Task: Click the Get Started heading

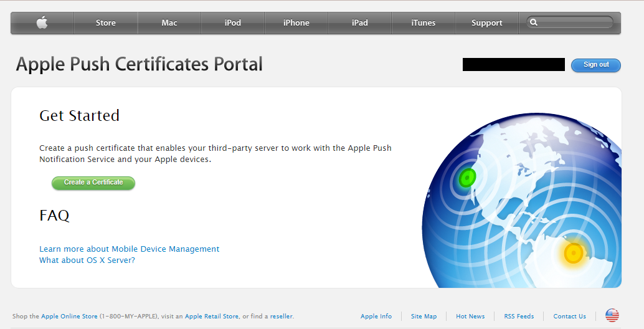Action: 79,115
